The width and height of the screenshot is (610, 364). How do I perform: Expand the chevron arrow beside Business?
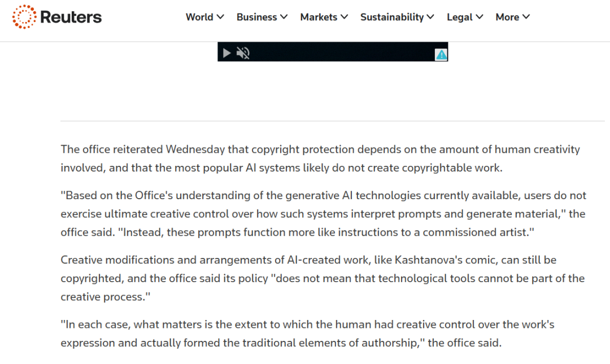pyautogui.click(x=284, y=17)
